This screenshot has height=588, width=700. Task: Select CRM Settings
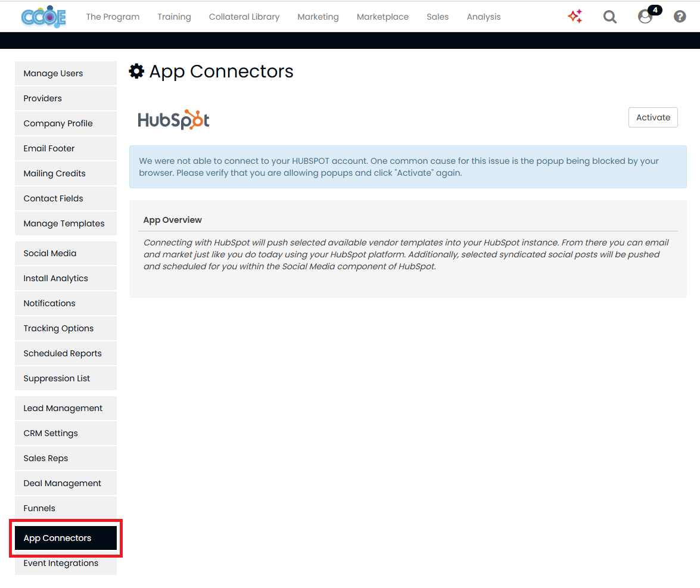[66, 433]
